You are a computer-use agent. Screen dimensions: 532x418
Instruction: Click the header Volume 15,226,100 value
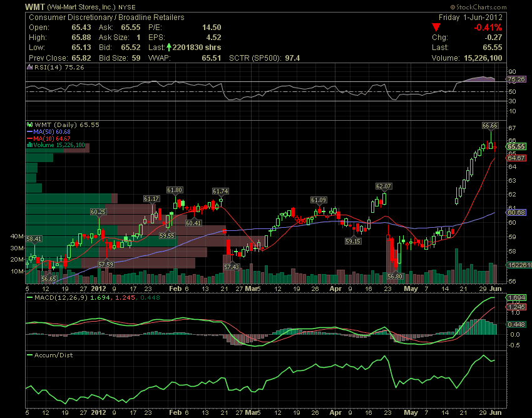(x=483, y=58)
